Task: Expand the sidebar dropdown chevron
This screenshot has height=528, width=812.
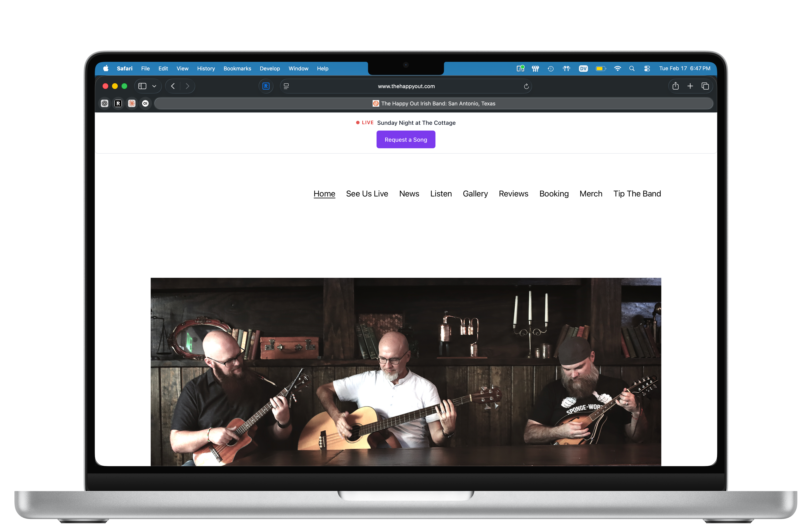Action: tap(154, 86)
